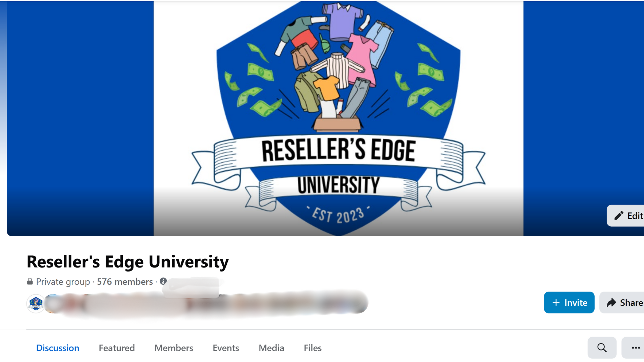644x362 pixels.
Task: View the Media tab
Action: point(271,348)
